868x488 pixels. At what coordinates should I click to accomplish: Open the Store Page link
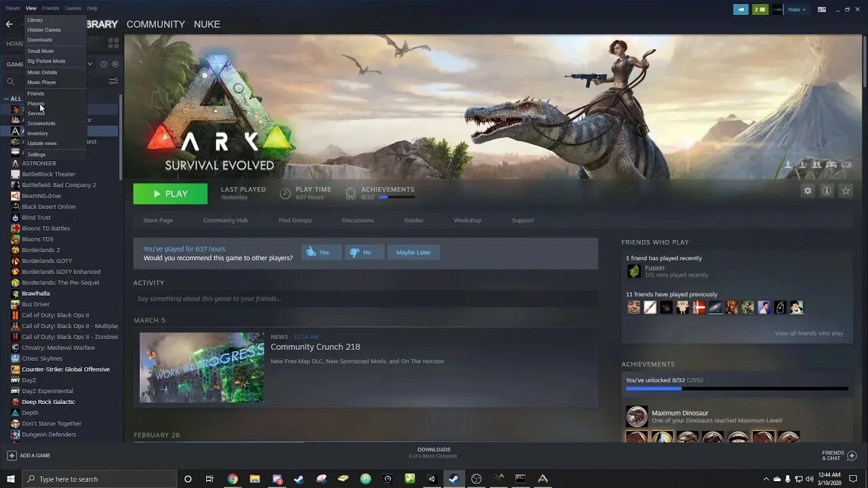pos(158,220)
